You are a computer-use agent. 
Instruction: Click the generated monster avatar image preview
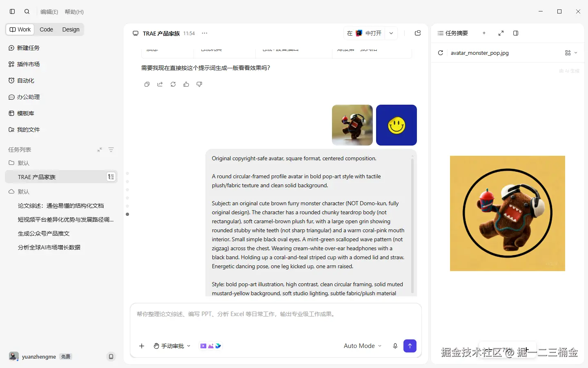tap(508, 213)
